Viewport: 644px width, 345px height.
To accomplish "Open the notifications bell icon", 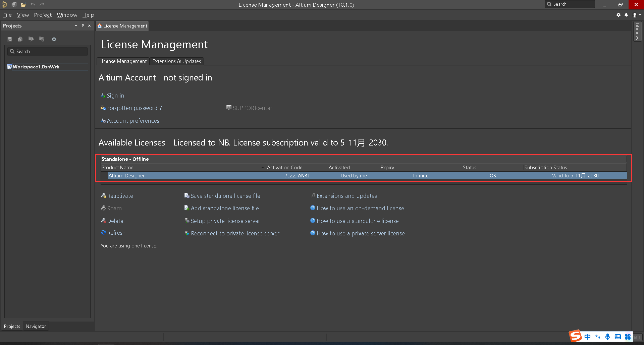I will pos(626,15).
